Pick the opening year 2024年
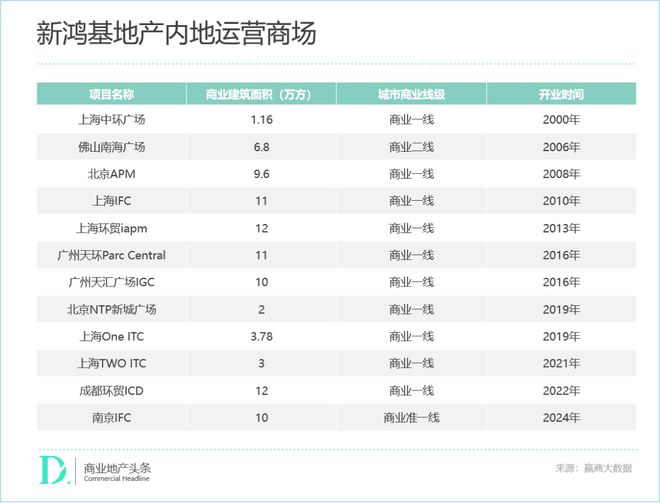The width and height of the screenshot is (660, 503). click(561, 418)
